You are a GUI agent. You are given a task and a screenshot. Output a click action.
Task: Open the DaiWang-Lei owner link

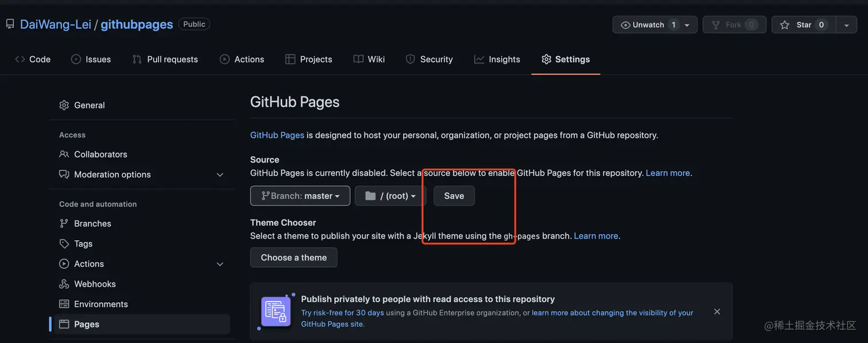point(55,24)
